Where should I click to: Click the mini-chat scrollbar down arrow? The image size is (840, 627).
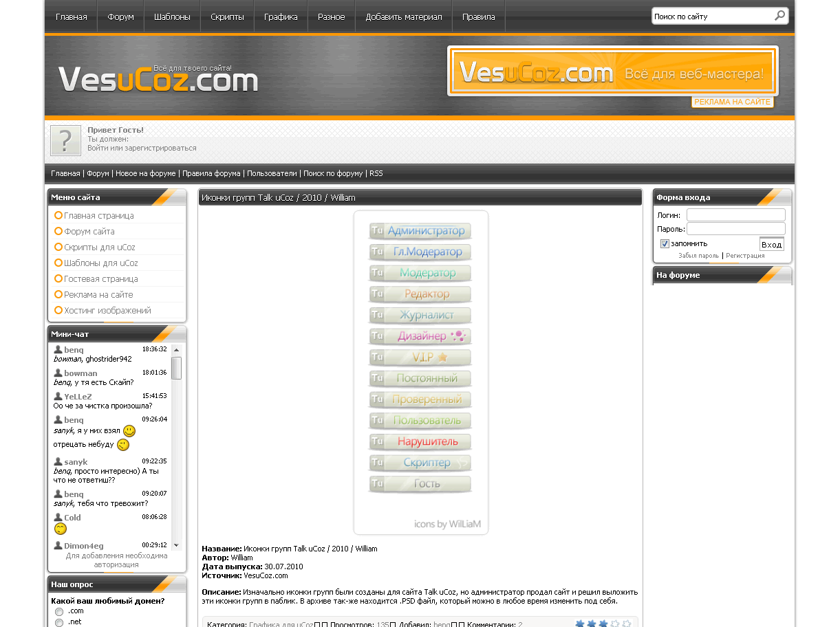pyautogui.click(x=177, y=545)
